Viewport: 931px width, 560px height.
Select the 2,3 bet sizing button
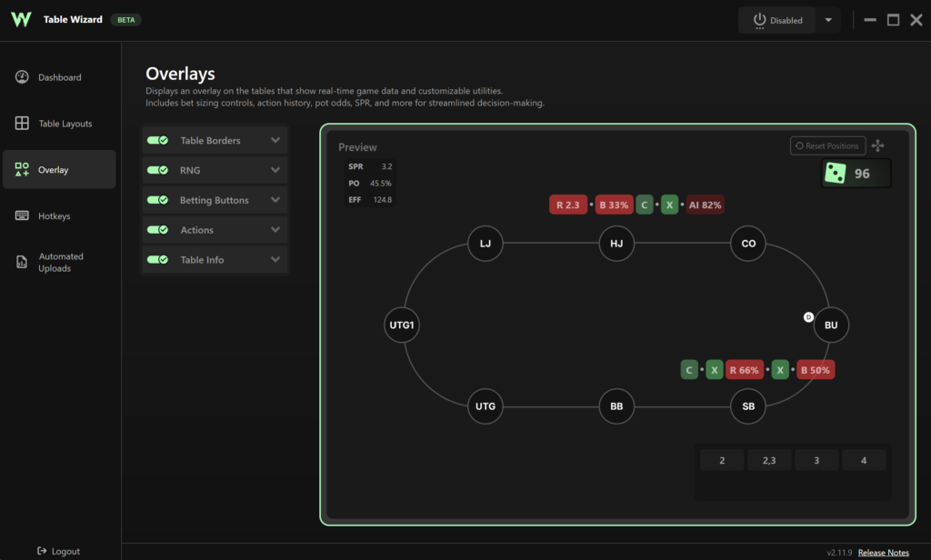pos(769,460)
